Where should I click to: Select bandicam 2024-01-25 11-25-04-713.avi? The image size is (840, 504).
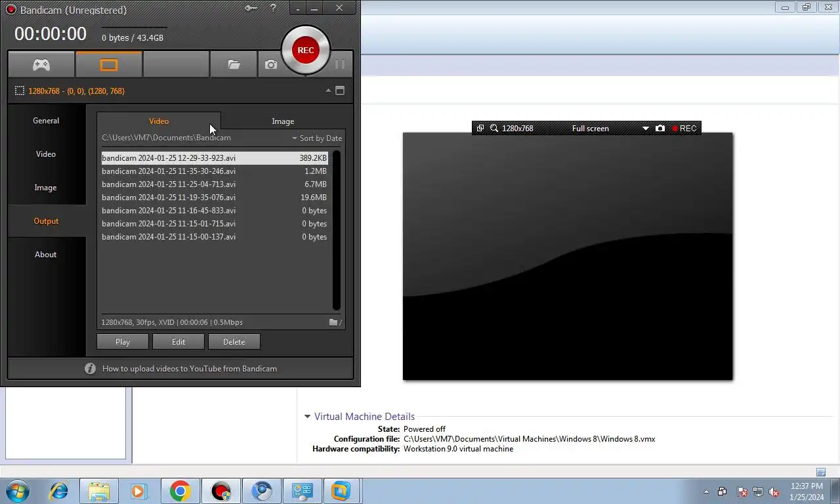[215, 184]
